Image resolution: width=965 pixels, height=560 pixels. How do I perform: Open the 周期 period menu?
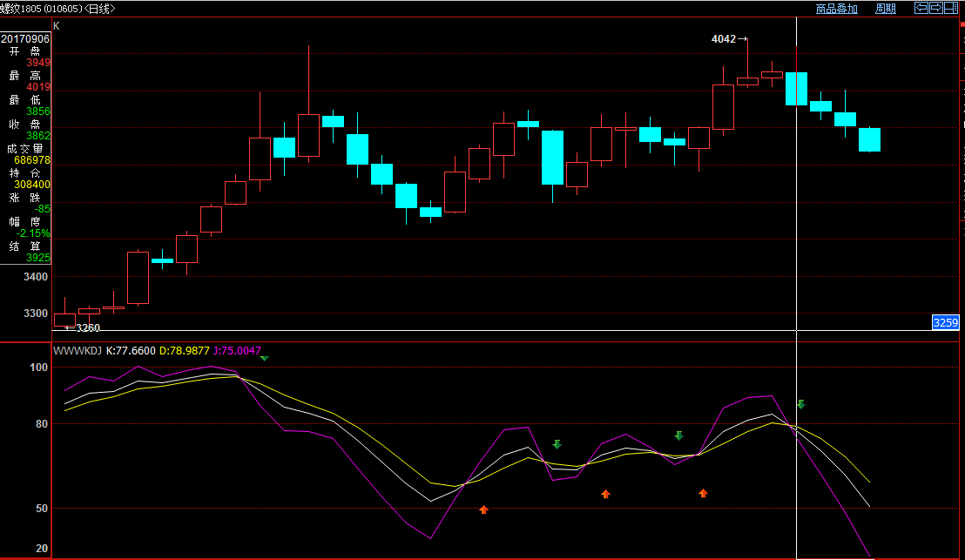pos(885,9)
